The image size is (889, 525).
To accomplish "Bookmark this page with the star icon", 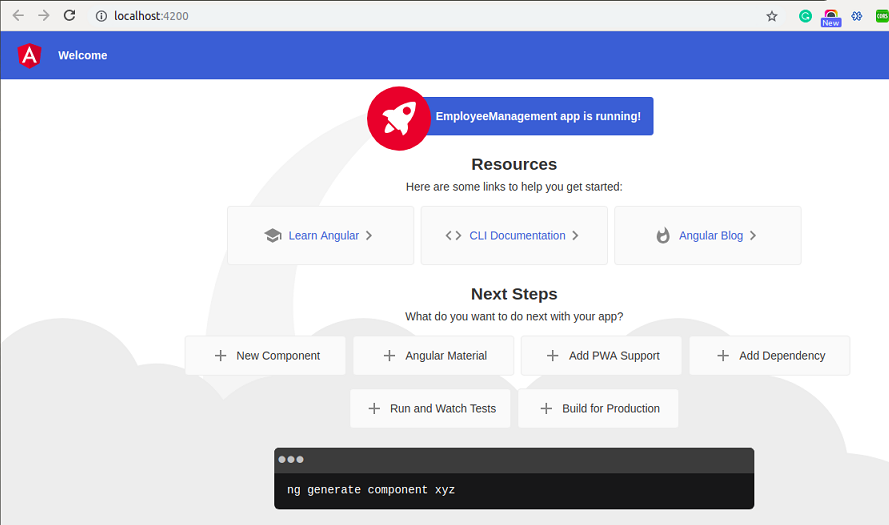I will point(772,16).
